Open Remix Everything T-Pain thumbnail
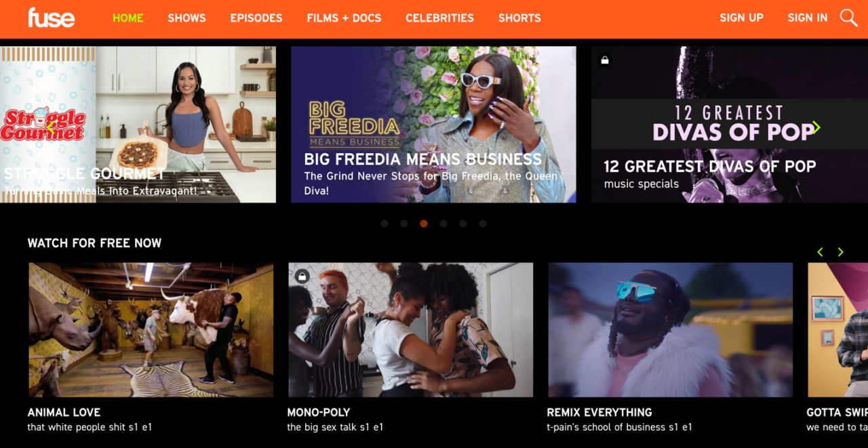868x448 pixels. (x=671, y=330)
